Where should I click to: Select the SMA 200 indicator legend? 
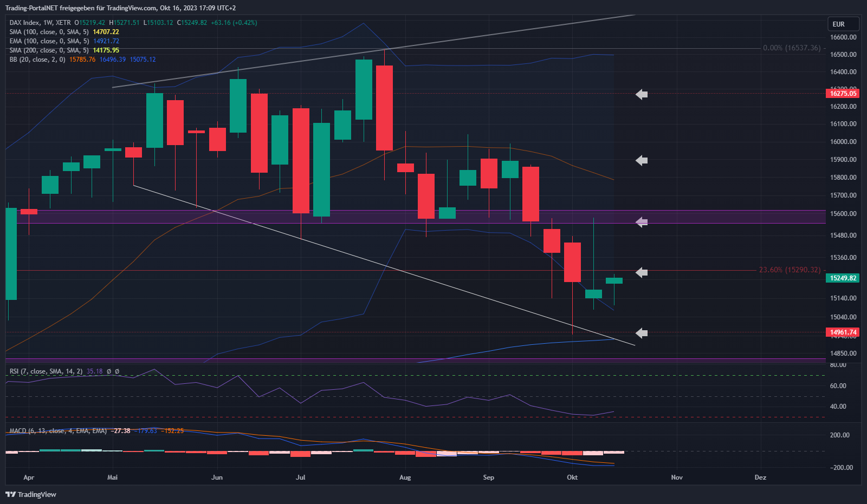(x=49, y=50)
